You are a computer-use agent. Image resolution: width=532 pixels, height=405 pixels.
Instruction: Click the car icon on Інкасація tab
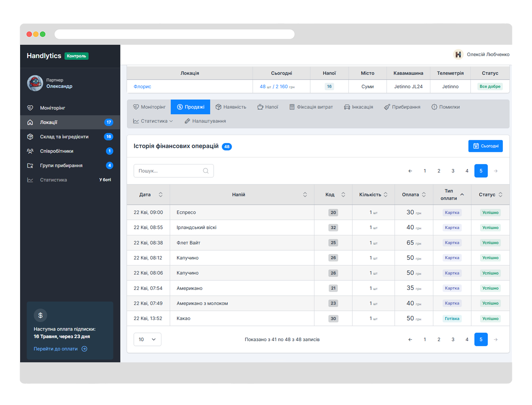(347, 107)
